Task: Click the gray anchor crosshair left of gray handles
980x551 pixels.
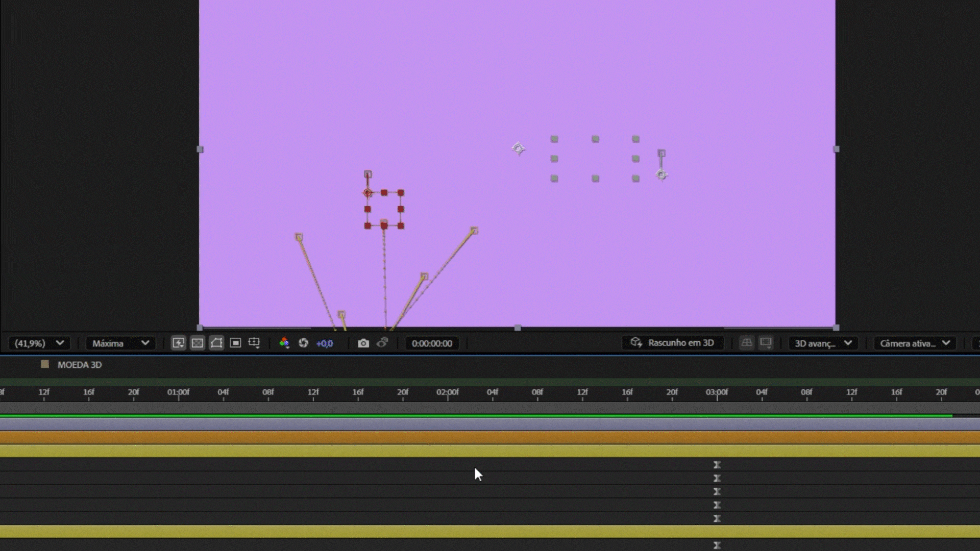Action: [518, 148]
